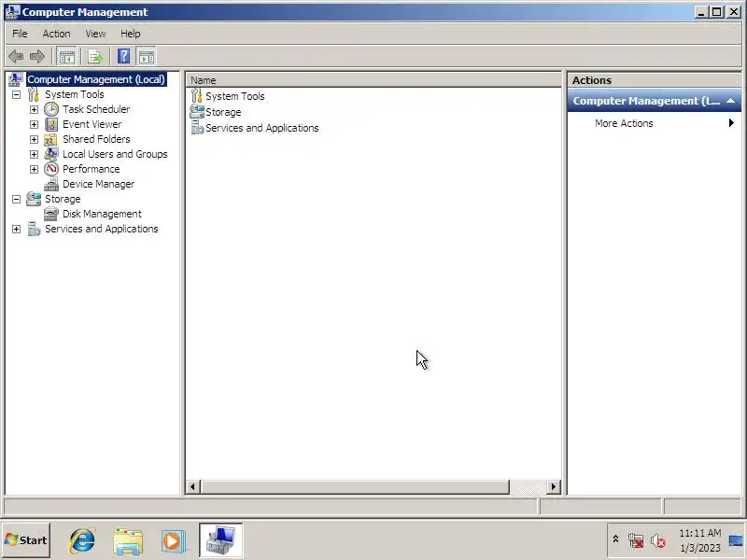Sort by the Name column header
747x560 pixels.
tap(373, 80)
